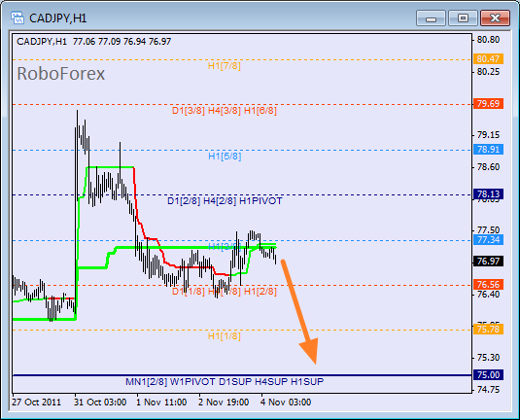Screen dimensions: 520x420
Task: Click the 78.60 price scale value
Action: (x=488, y=166)
